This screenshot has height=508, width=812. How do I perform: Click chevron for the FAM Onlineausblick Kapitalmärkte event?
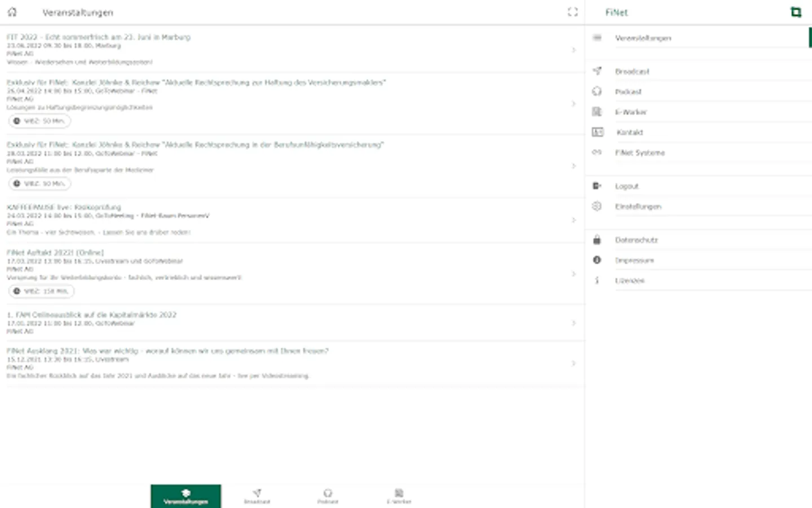574,323
